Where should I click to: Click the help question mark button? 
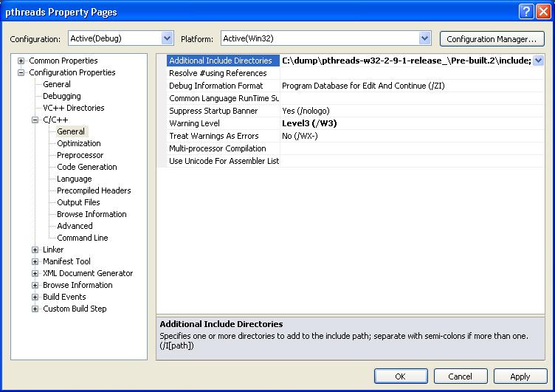click(x=526, y=12)
